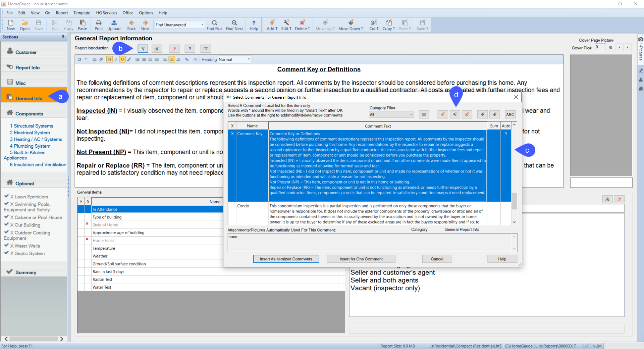The height and width of the screenshot is (349, 644).
Task: Open the Heading style dropdown
Action: (x=234, y=59)
